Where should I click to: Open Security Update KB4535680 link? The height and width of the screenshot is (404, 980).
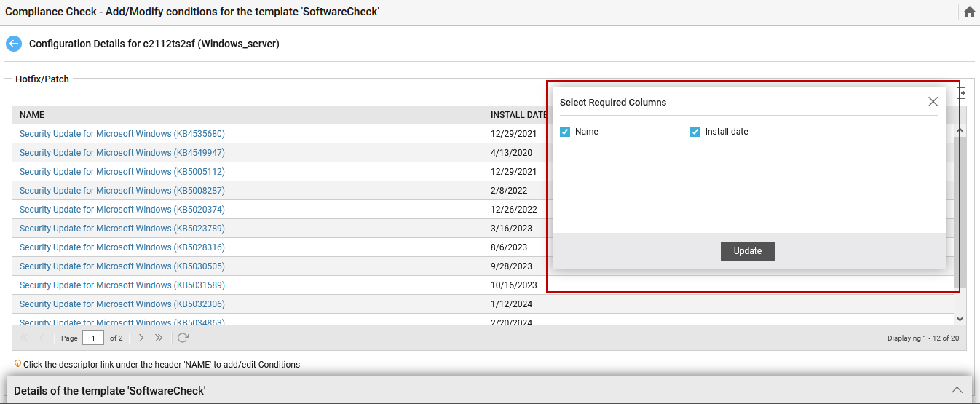(122, 134)
